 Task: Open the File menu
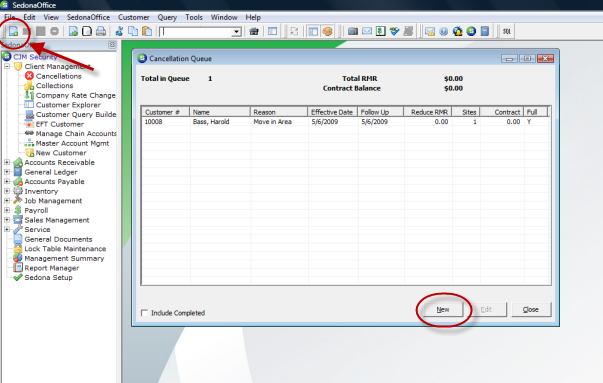click(10, 17)
